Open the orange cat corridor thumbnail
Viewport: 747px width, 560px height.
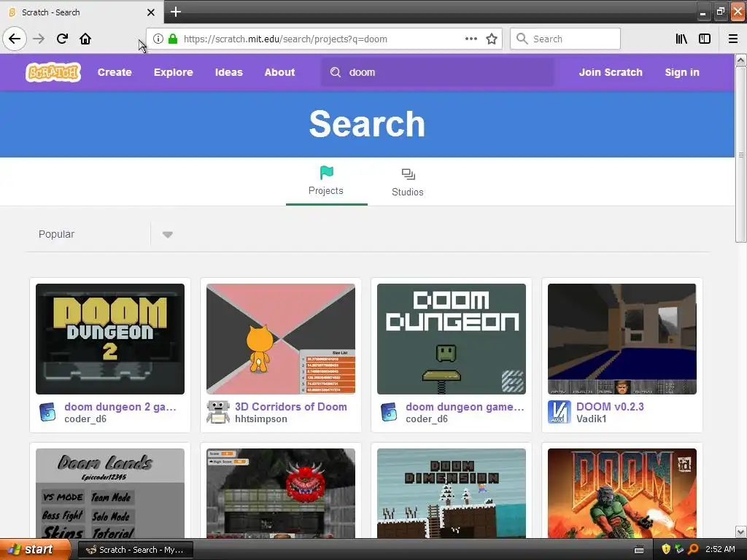point(281,339)
